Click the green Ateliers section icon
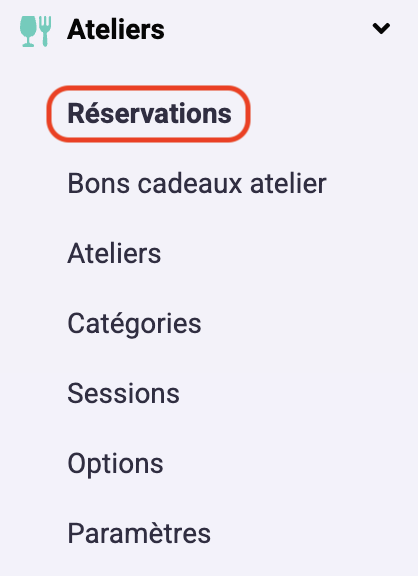This screenshot has height=576, width=418. point(35,31)
